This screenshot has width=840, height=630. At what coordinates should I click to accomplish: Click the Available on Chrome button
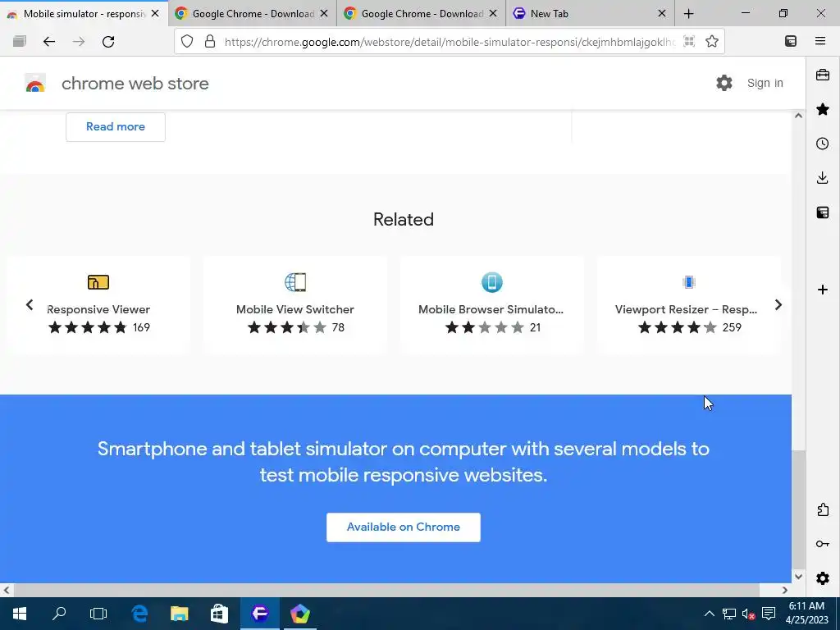click(x=404, y=527)
